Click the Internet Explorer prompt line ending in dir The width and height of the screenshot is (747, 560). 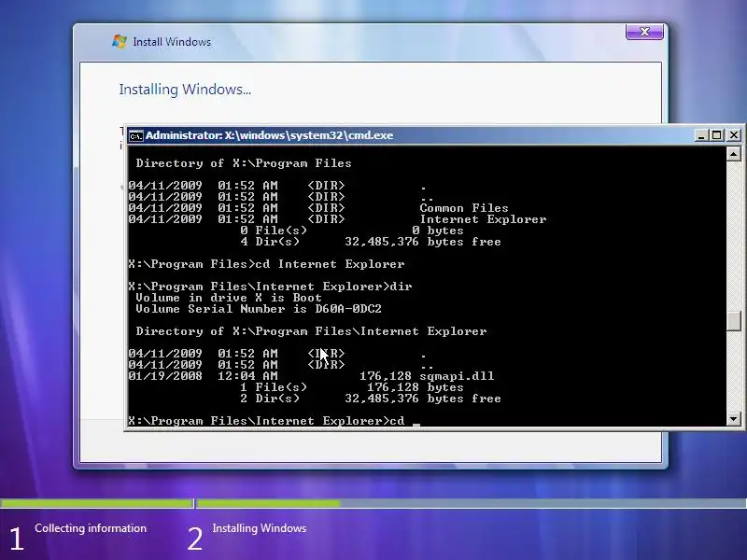click(270, 287)
